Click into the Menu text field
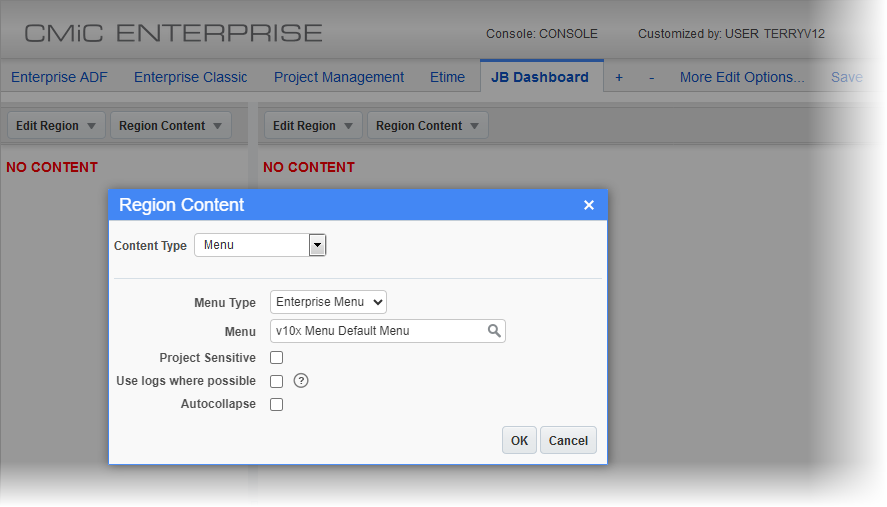887x507 pixels. 378,331
